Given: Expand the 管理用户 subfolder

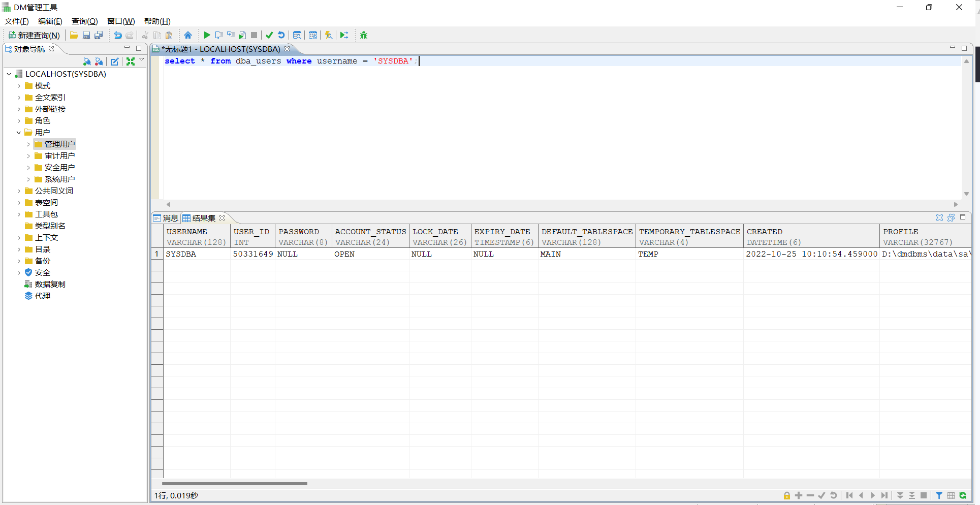Looking at the screenshot, I should [28, 144].
